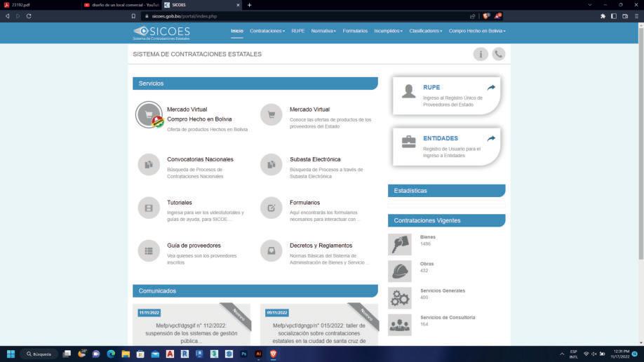Screen dimensions: 644x362
Task: Click the browser back arrow
Action: pos(8,16)
